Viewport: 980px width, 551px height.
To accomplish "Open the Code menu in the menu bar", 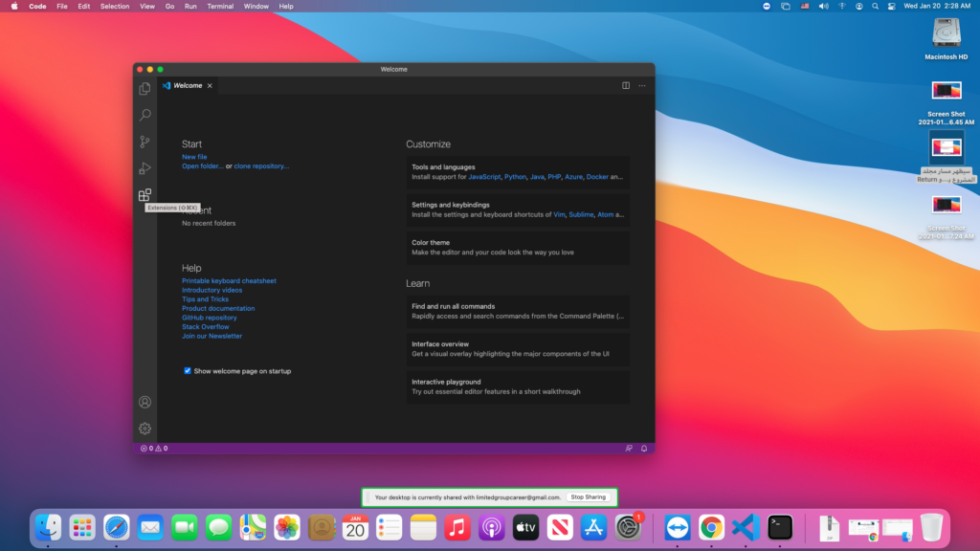I will 37,7.
